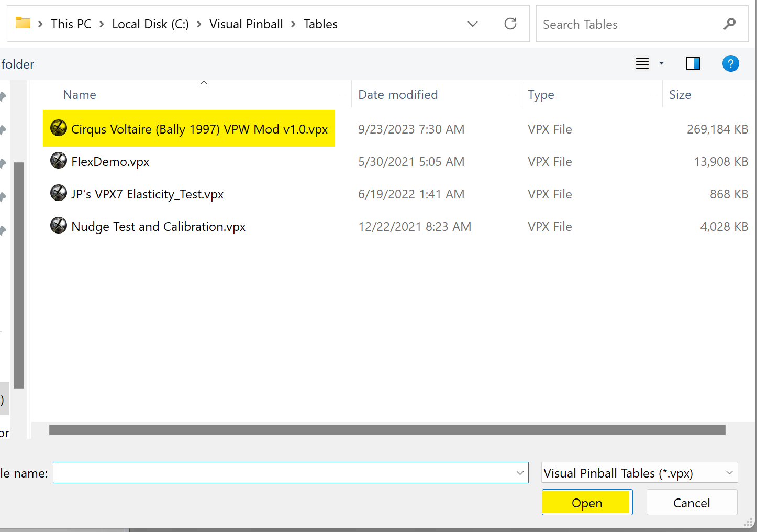Navigate to Visual Pinball folder via breadcrumb
This screenshot has height=532, width=757.
pyautogui.click(x=246, y=24)
